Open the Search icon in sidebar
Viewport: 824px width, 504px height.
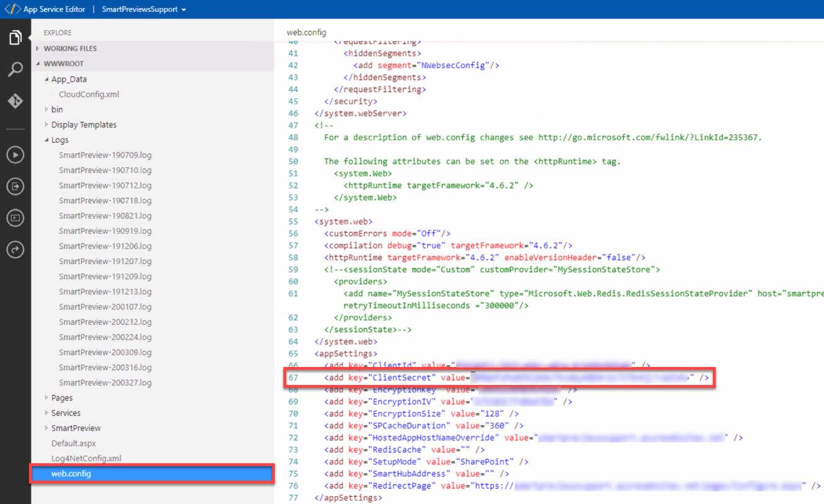[16, 69]
